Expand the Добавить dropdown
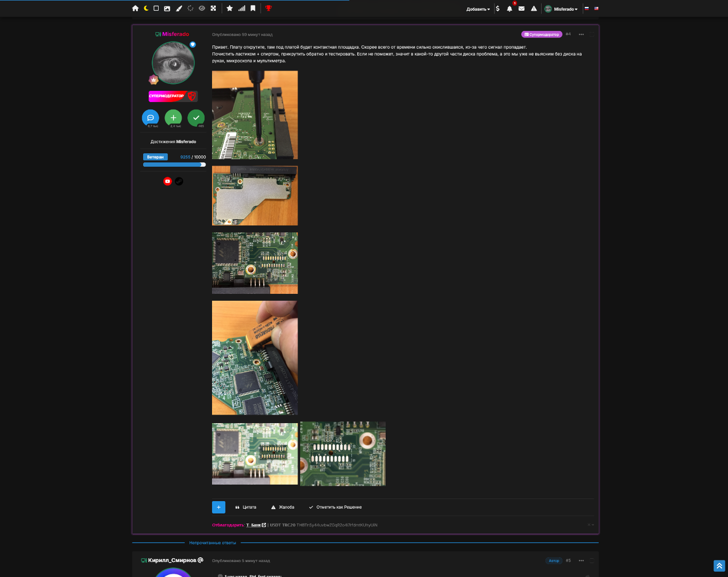The image size is (728, 577). [x=477, y=9]
